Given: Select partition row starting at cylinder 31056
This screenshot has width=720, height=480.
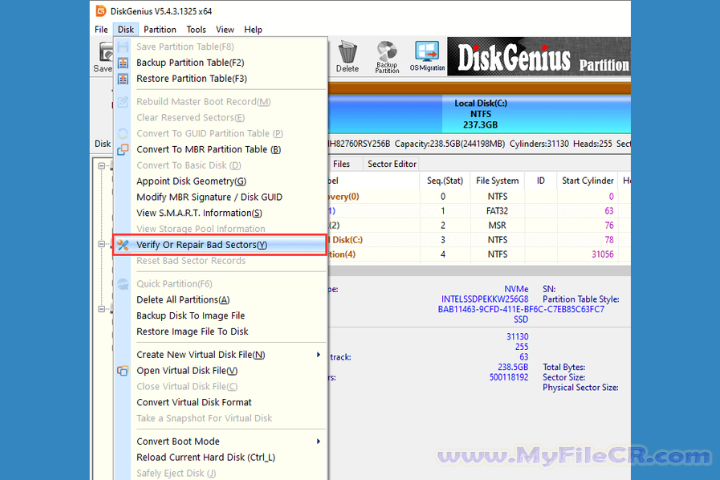Looking at the screenshot, I should click(478, 254).
